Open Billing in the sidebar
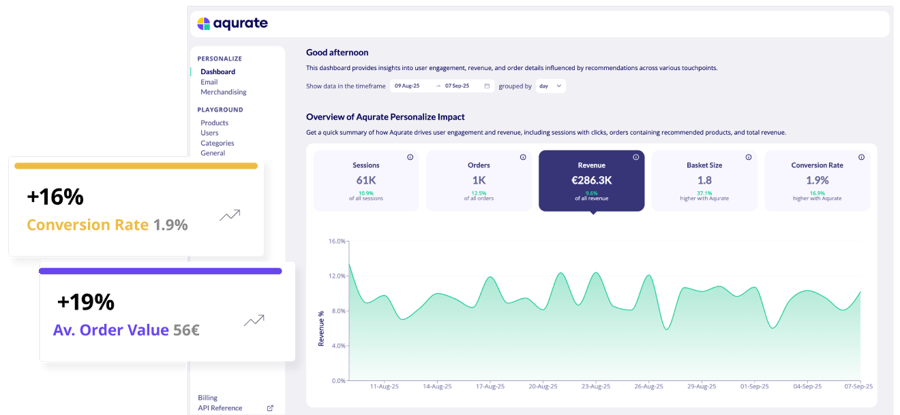 pos(207,398)
